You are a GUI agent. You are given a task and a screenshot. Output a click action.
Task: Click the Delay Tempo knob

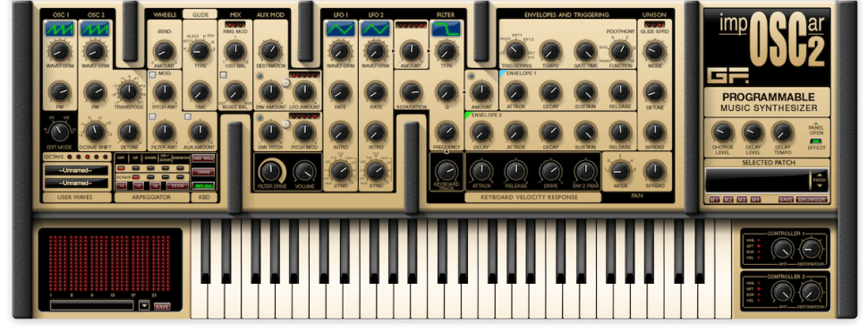782,132
